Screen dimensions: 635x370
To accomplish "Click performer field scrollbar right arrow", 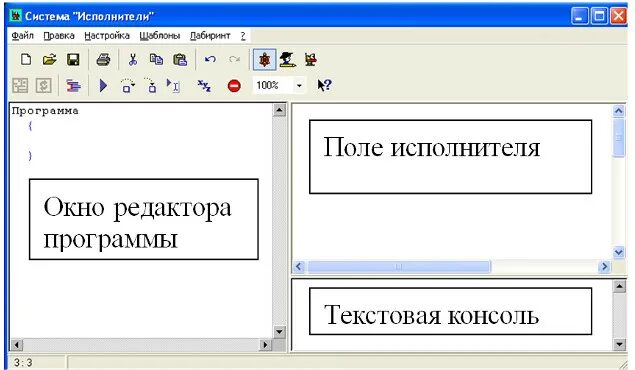I will coord(605,267).
